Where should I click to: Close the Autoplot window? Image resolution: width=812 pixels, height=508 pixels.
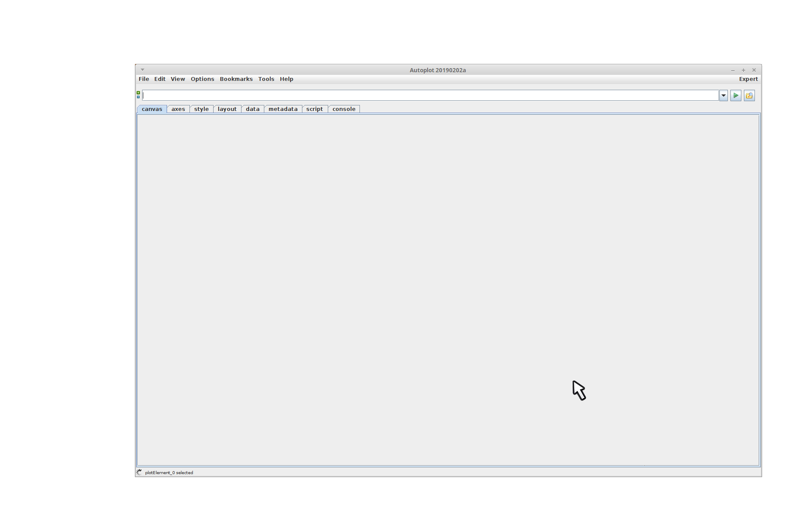(754, 70)
